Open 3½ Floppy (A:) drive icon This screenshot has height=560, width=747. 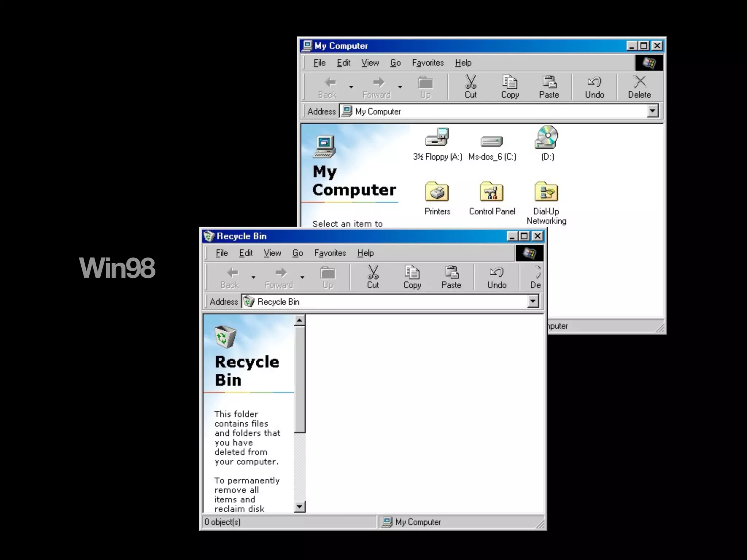[x=437, y=138]
